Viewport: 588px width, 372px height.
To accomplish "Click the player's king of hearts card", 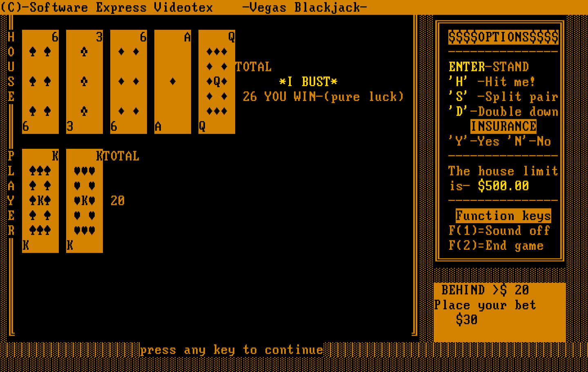I will tap(85, 201).
